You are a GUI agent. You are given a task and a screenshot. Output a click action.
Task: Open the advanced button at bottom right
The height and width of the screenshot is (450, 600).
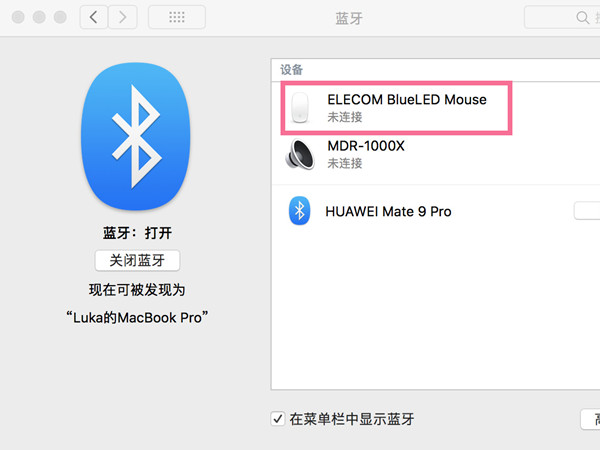(x=590, y=419)
